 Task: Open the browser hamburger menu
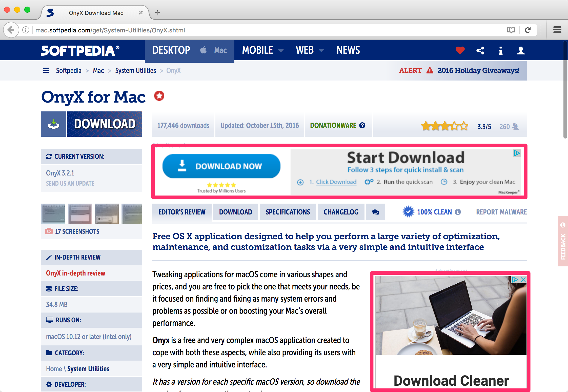click(x=557, y=30)
